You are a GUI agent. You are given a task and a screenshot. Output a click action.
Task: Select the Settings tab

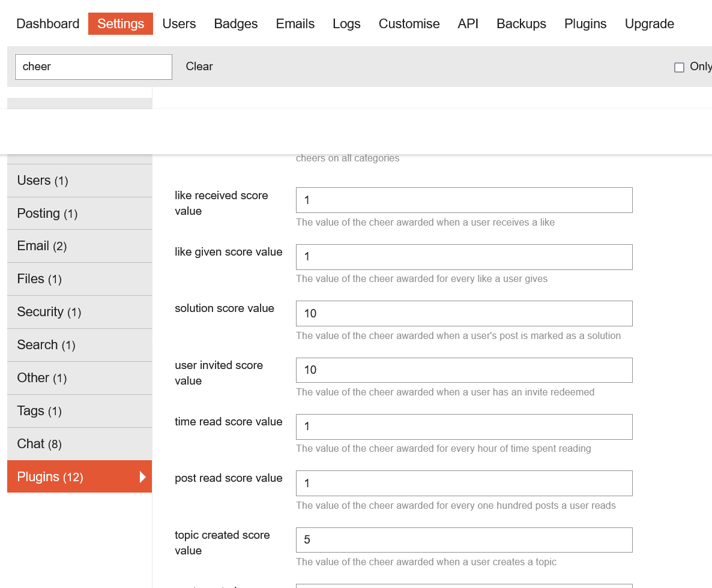121,23
